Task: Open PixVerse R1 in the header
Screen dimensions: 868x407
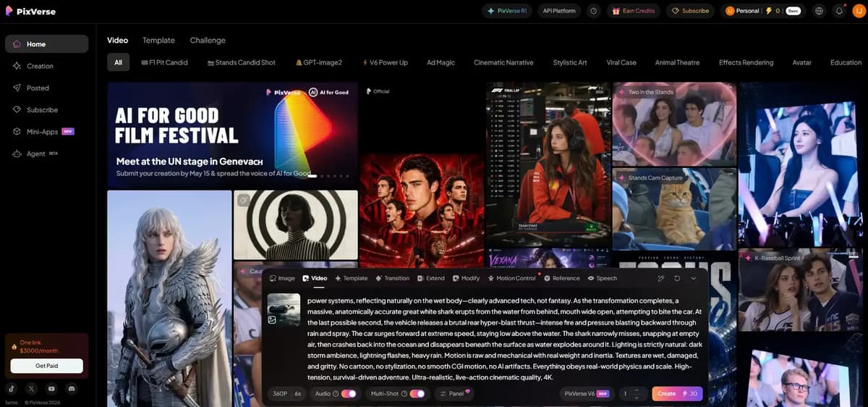Action: tap(507, 11)
